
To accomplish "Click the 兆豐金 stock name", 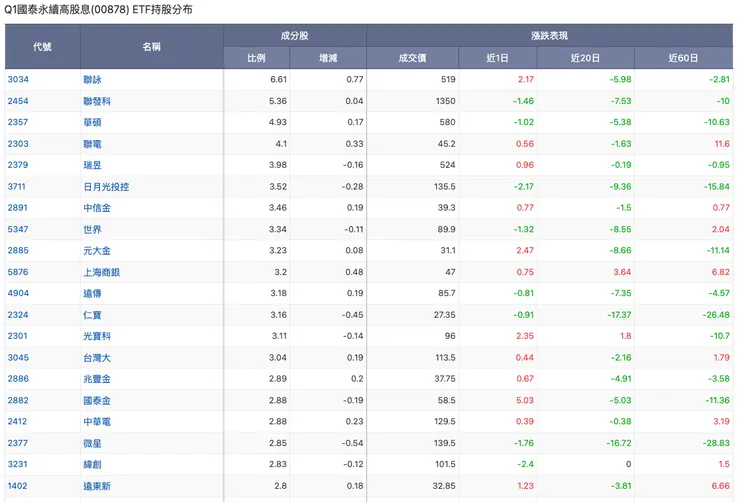I will tap(97, 379).
